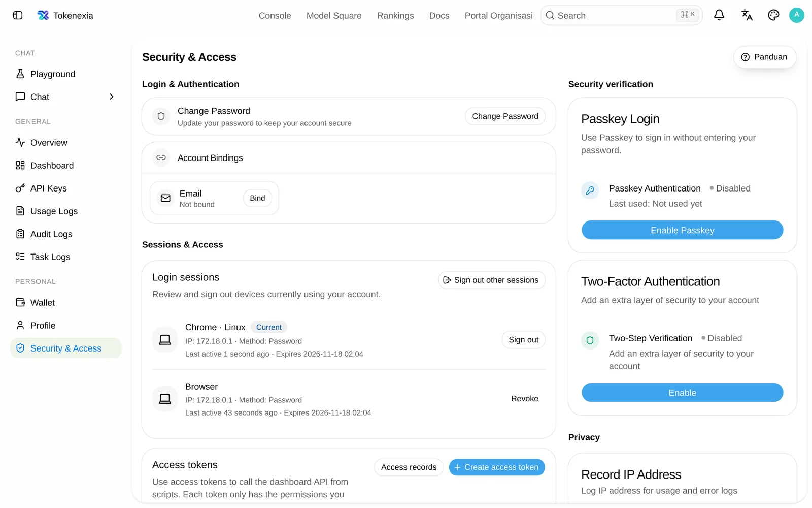812x508 pixels.
Task: Expand the Chat submenu chevron
Action: (x=112, y=97)
